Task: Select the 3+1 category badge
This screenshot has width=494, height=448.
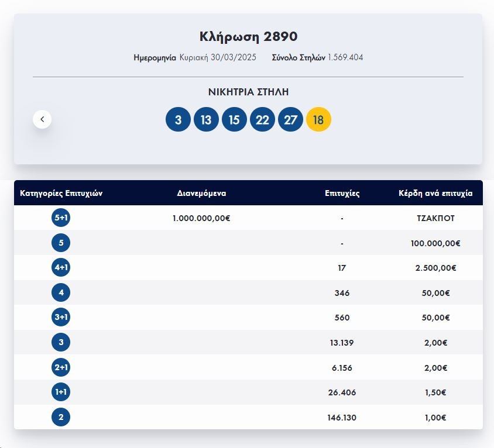Action: pyautogui.click(x=61, y=318)
